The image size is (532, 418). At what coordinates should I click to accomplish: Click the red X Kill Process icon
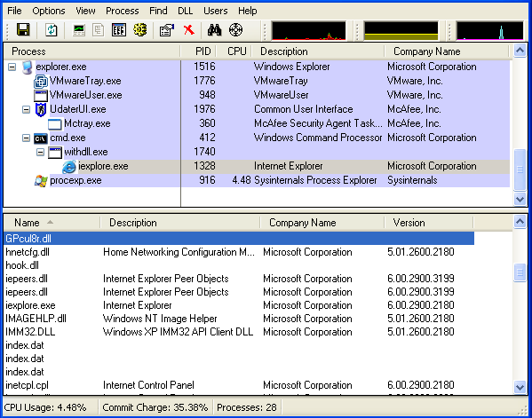click(x=188, y=30)
